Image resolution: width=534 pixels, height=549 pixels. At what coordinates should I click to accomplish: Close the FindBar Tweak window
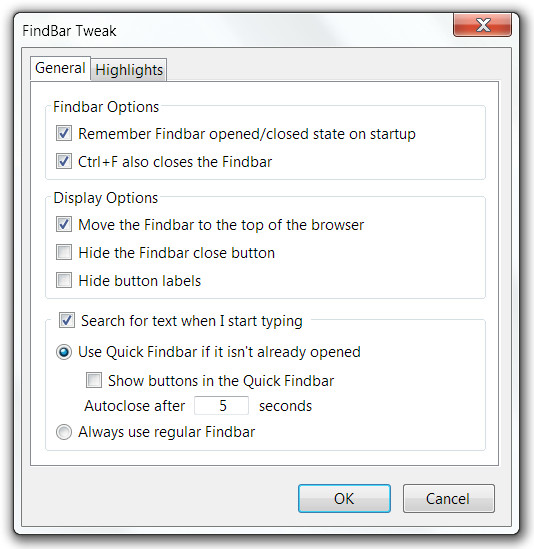tap(483, 25)
